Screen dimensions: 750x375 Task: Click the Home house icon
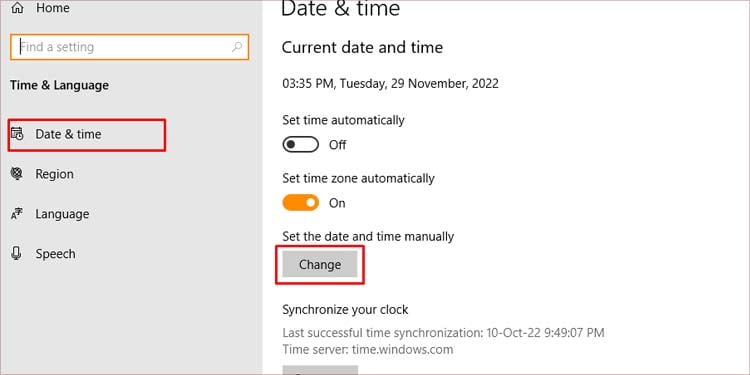(x=17, y=8)
